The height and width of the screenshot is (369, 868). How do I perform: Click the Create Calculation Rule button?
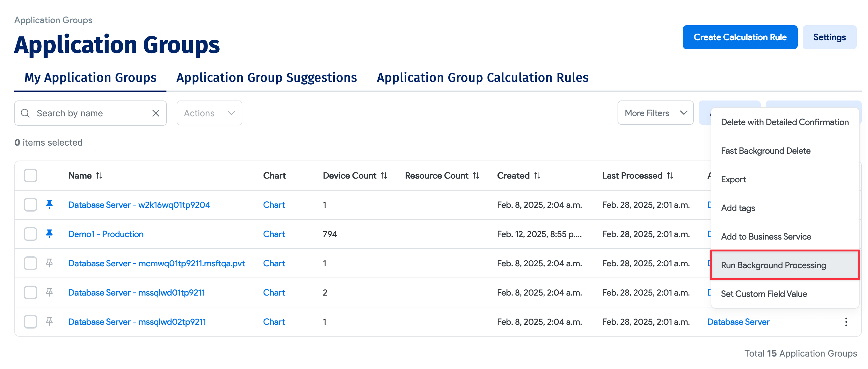(740, 37)
